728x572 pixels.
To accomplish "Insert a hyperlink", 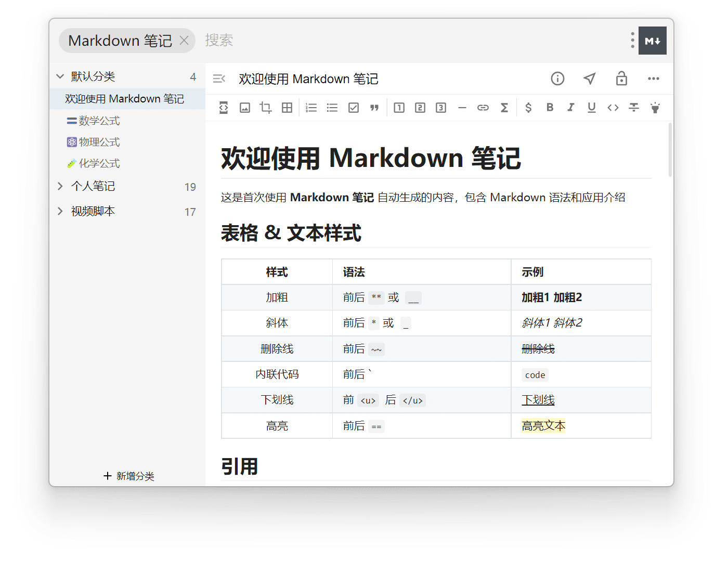I will coord(483,108).
